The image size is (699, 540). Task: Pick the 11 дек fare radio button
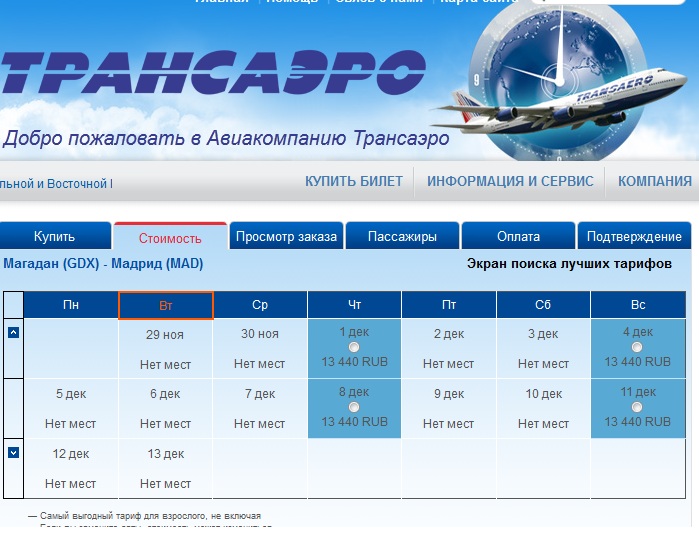637,408
